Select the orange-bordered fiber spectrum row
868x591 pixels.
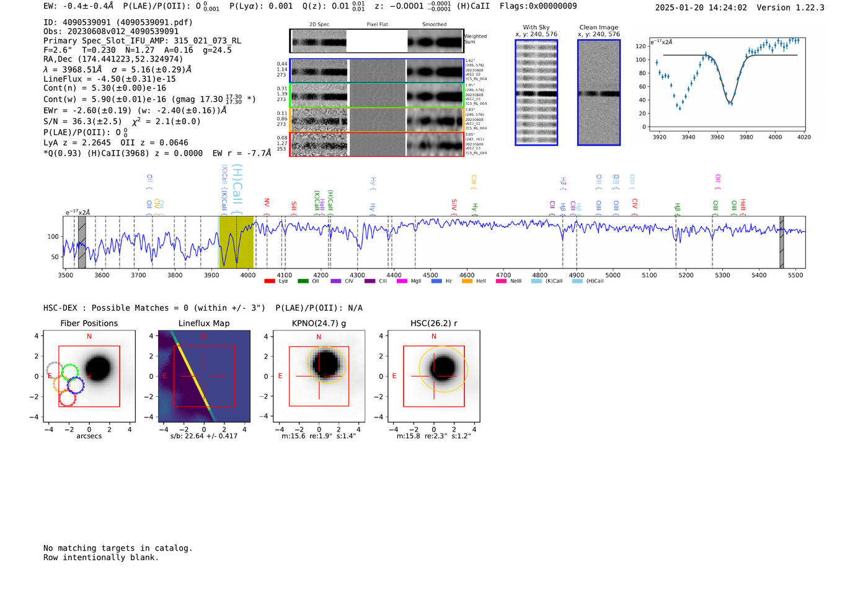tap(376, 120)
